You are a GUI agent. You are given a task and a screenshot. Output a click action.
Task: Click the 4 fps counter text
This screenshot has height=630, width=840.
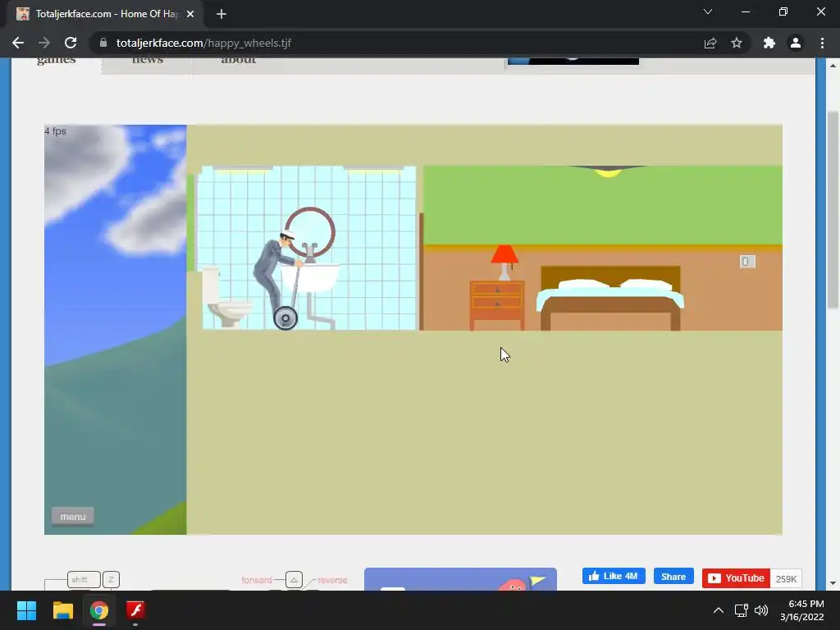coord(55,131)
